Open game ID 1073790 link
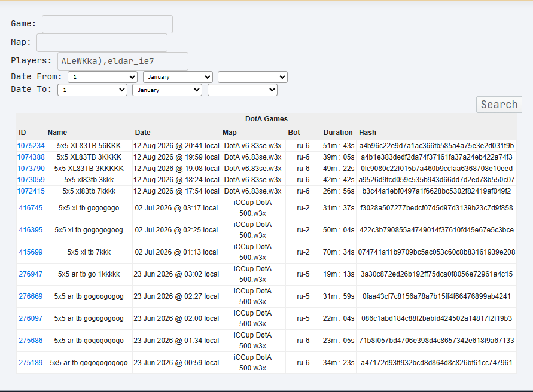This screenshot has height=392, width=533. [x=31, y=169]
